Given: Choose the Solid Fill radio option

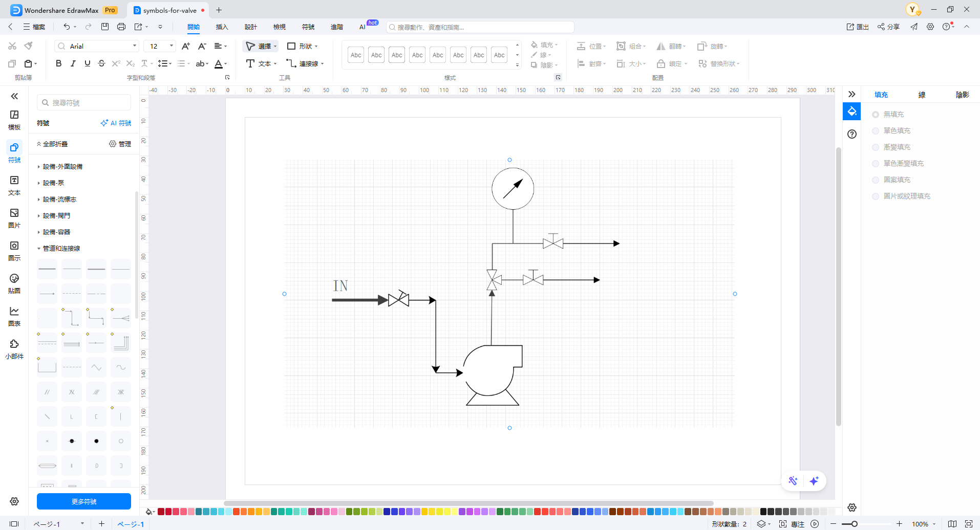Looking at the screenshot, I should pyautogui.click(x=876, y=131).
